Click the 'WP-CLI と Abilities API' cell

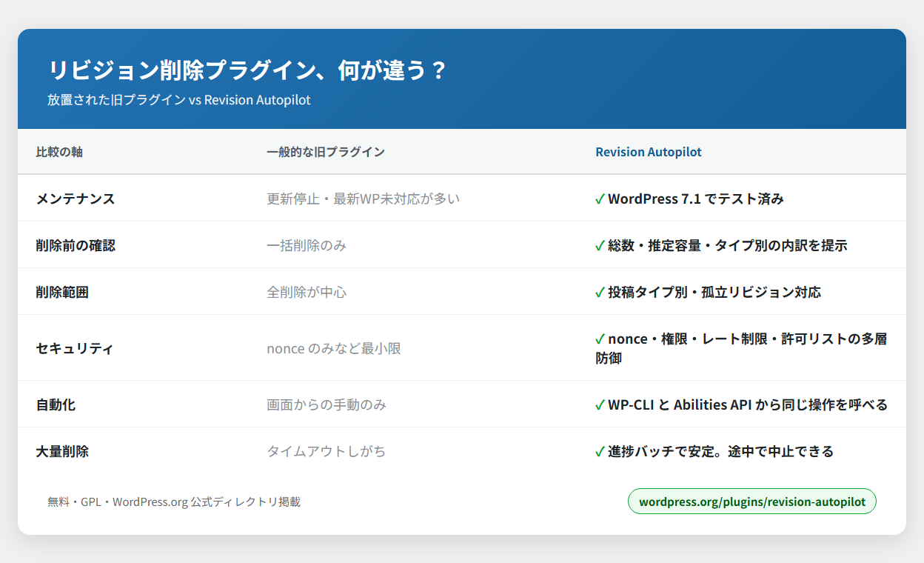741,404
